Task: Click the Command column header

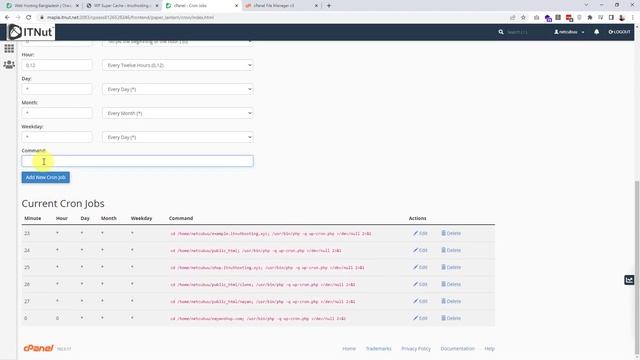Action: [x=181, y=218]
